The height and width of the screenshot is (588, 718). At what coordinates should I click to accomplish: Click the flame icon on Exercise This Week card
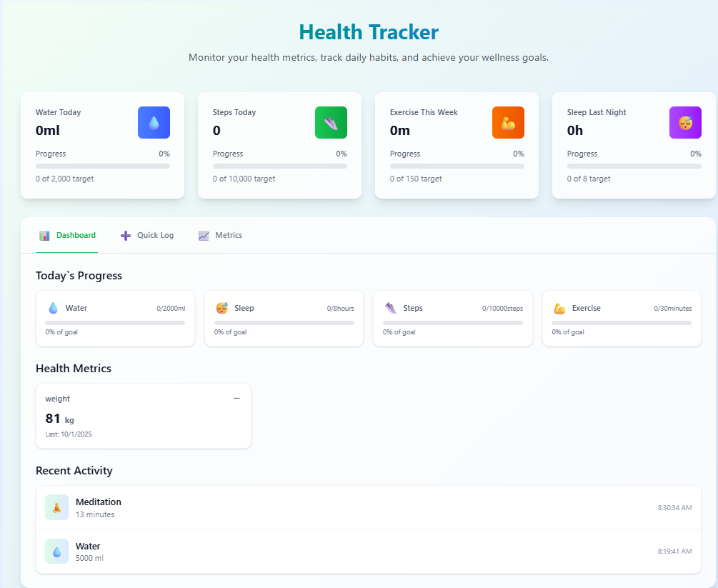coord(508,122)
